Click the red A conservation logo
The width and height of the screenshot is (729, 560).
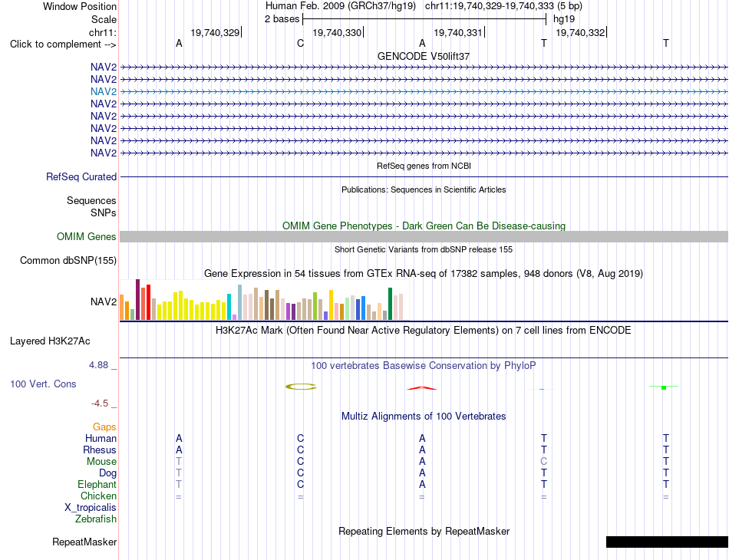click(422, 388)
